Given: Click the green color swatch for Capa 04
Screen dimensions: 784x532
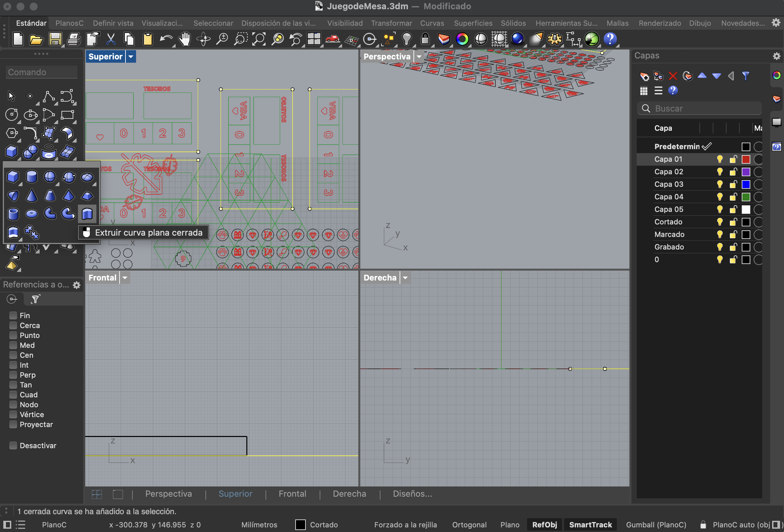Looking at the screenshot, I should (746, 197).
